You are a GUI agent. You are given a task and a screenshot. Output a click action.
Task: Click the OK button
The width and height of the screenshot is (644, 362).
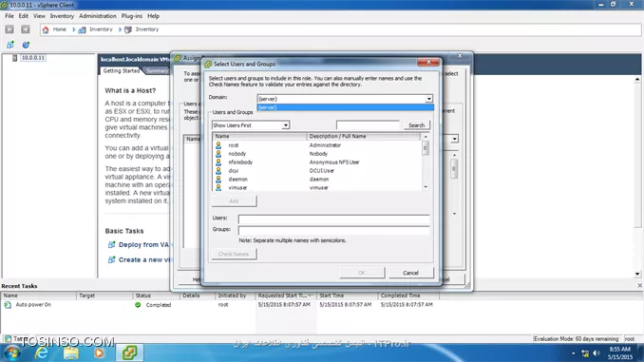click(362, 273)
